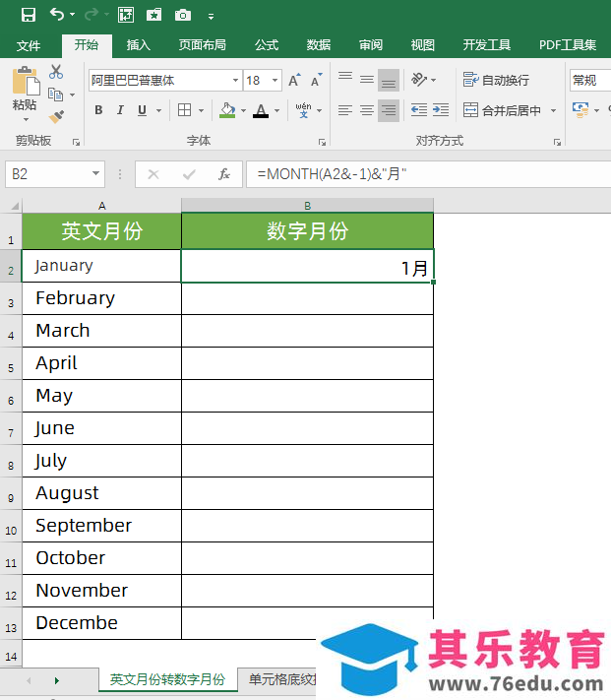
Task: Open the text orientation tool
Action: (x=420, y=80)
